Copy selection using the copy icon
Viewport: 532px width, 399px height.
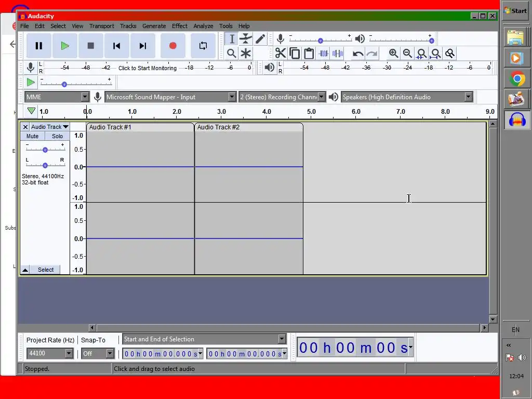295,54
